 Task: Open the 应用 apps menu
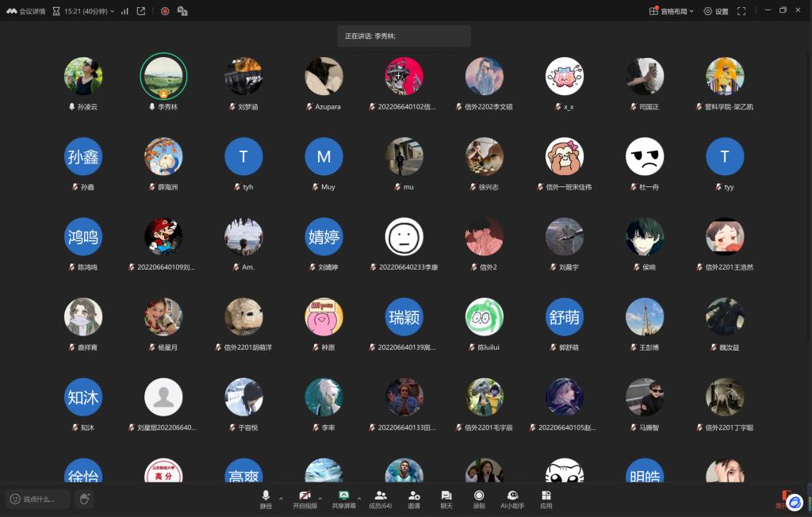[x=546, y=499]
